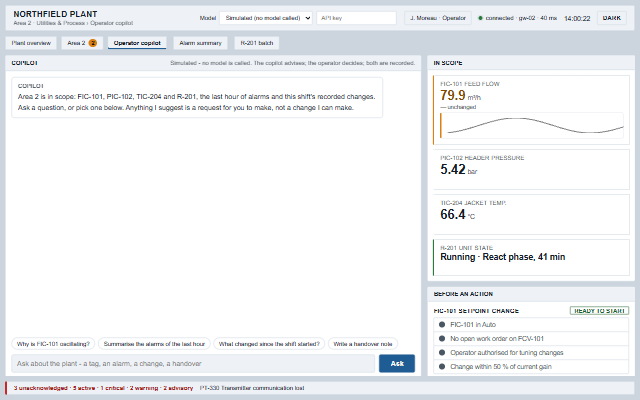The height and width of the screenshot is (400, 640).
Task: Pick 'Summarise the alarms of the last hour'
Action: click(154, 344)
